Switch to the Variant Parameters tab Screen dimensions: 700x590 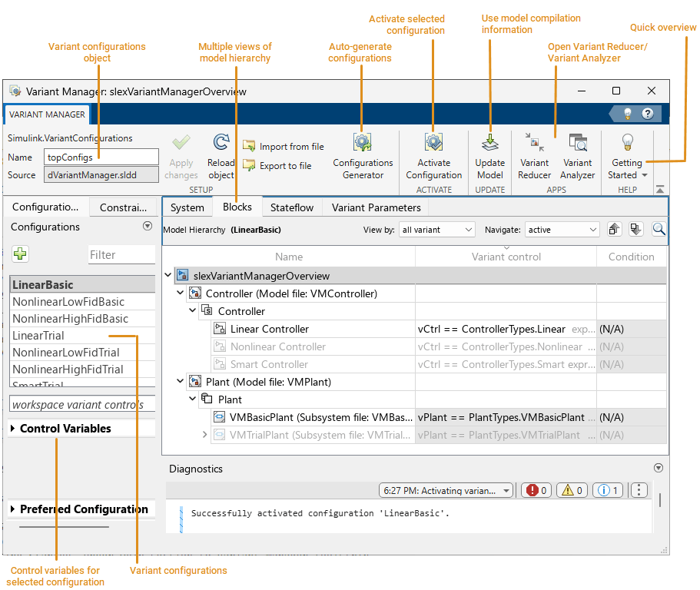point(376,207)
